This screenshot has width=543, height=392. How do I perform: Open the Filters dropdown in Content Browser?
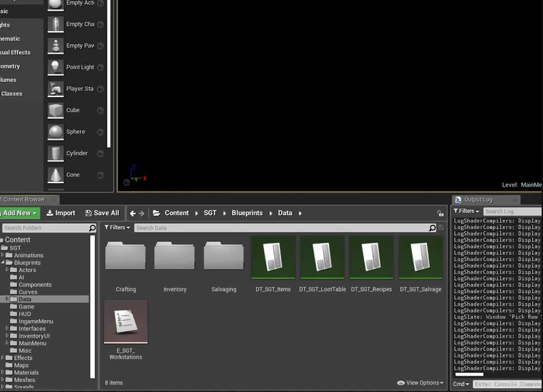pos(117,228)
